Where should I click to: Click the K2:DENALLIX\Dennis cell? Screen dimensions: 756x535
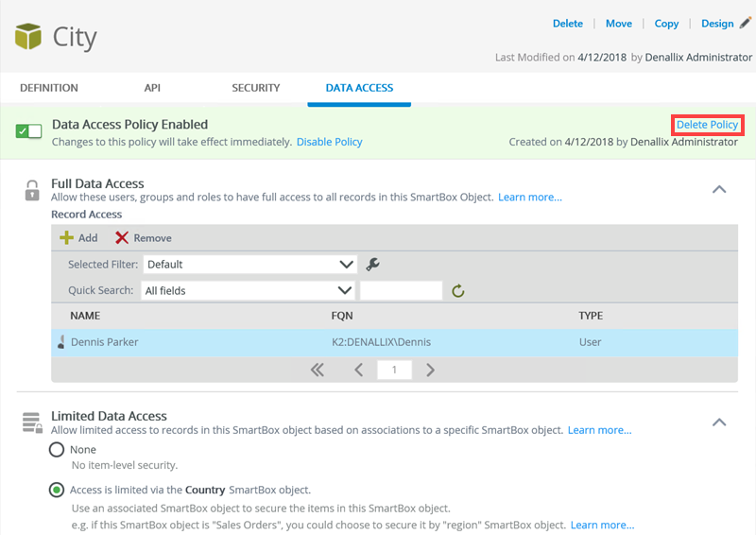pyautogui.click(x=381, y=342)
